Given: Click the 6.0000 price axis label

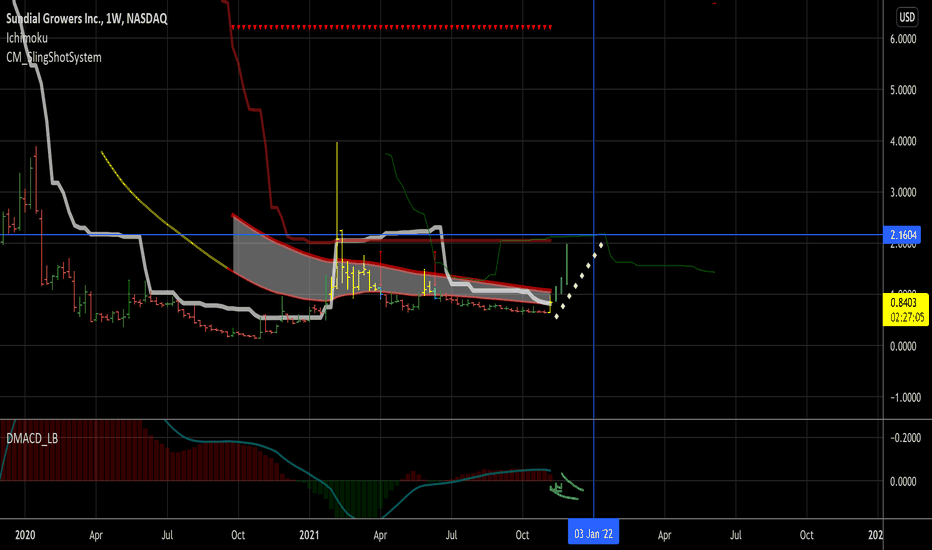Looking at the screenshot, I should (x=903, y=39).
